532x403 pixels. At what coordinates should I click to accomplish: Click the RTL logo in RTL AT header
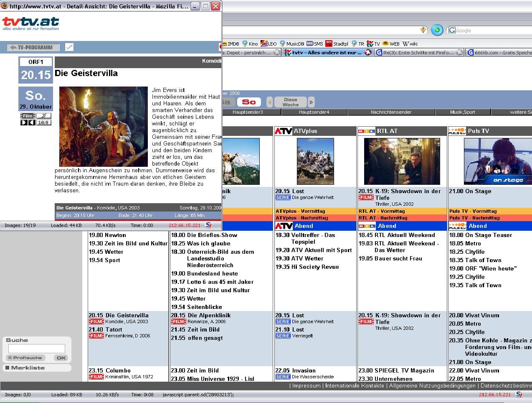(366, 131)
